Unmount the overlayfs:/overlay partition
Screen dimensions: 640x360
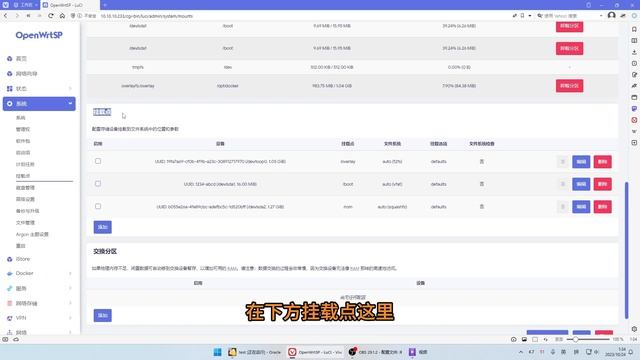tap(569, 86)
